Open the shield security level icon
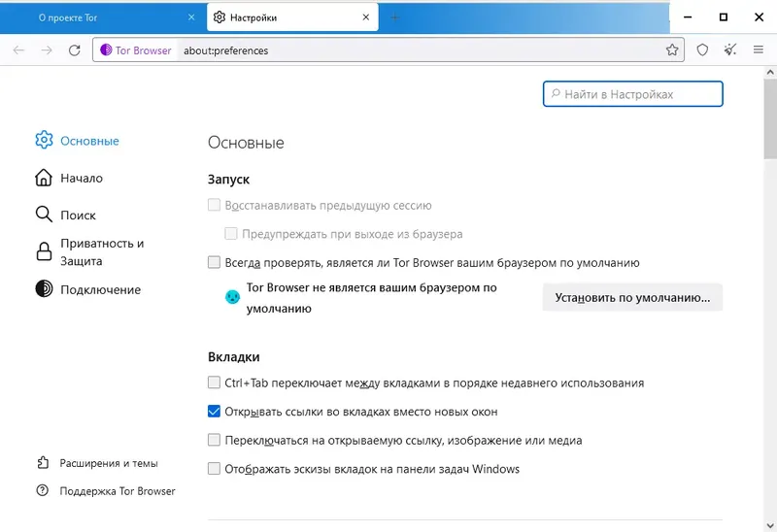The width and height of the screenshot is (777, 532). point(702,50)
